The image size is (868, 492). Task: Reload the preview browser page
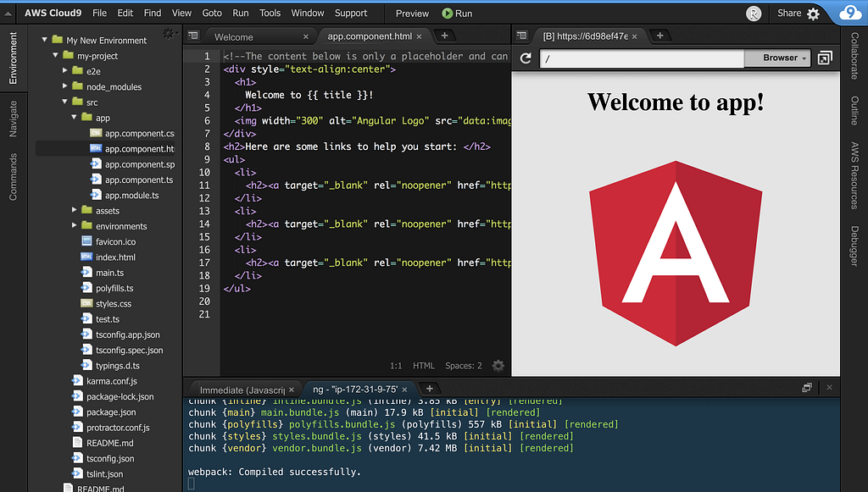point(526,58)
